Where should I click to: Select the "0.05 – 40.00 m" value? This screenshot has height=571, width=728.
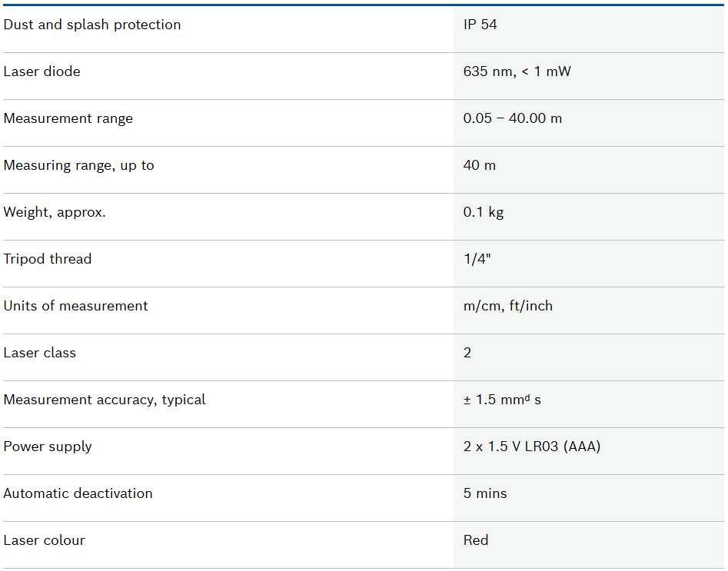pyautogui.click(x=513, y=118)
